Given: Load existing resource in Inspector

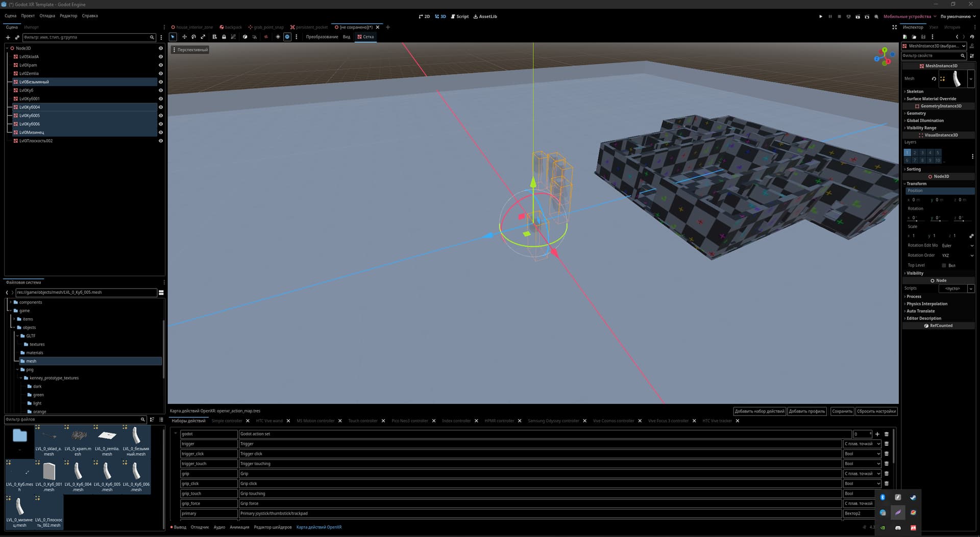Looking at the screenshot, I should tap(914, 37).
